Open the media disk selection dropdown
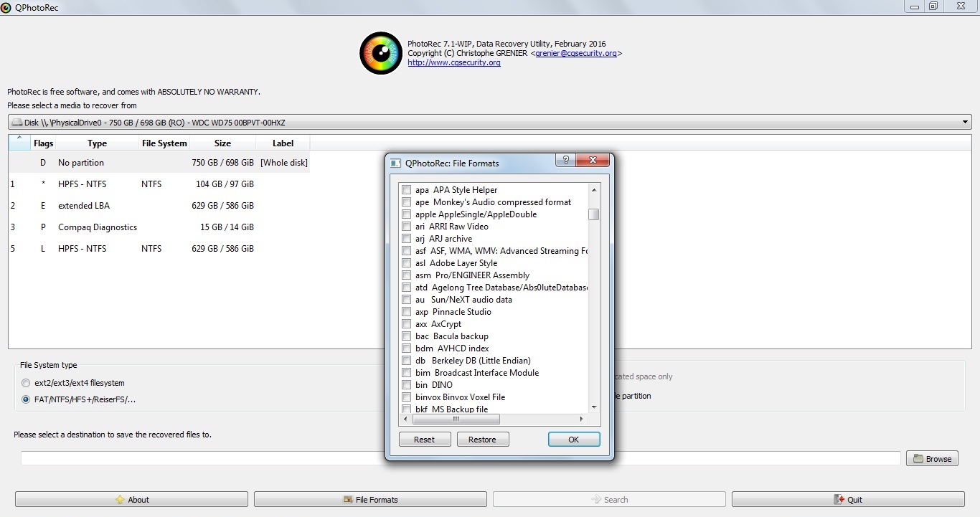 pyautogui.click(x=489, y=122)
